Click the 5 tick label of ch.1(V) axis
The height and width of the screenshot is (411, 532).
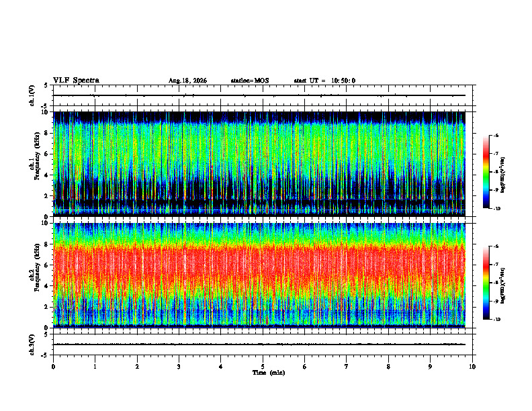47,85
